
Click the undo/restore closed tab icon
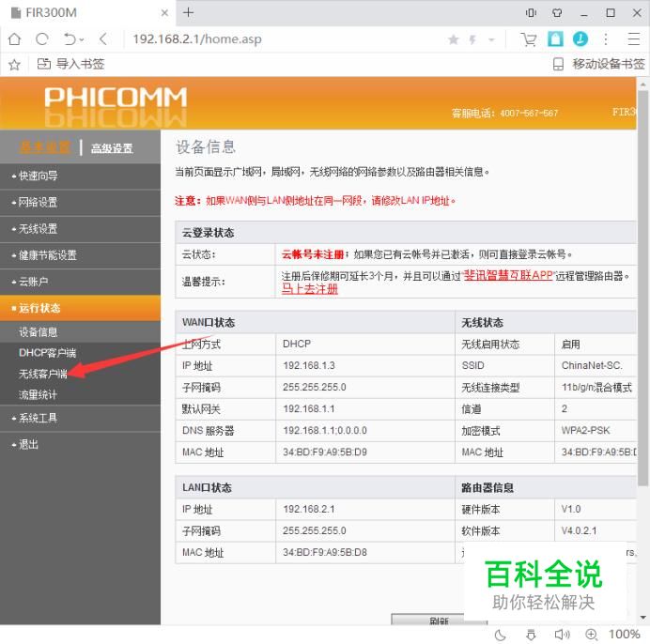click(x=70, y=38)
